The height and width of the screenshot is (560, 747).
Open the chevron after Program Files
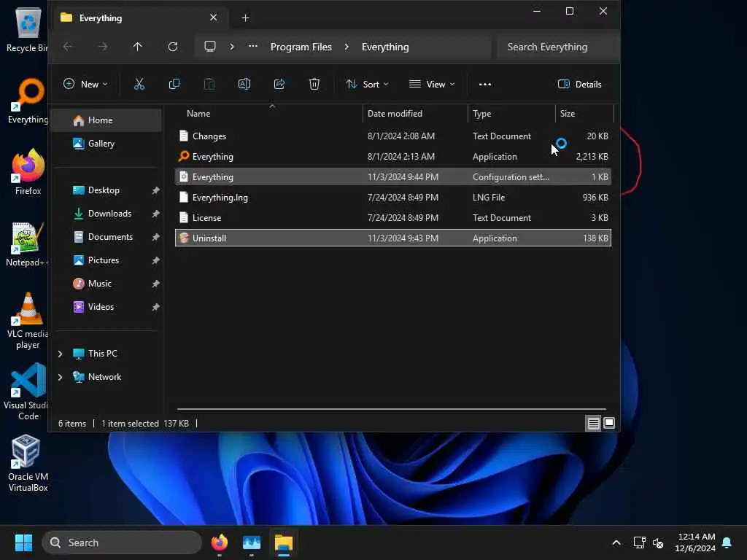point(347,47)
